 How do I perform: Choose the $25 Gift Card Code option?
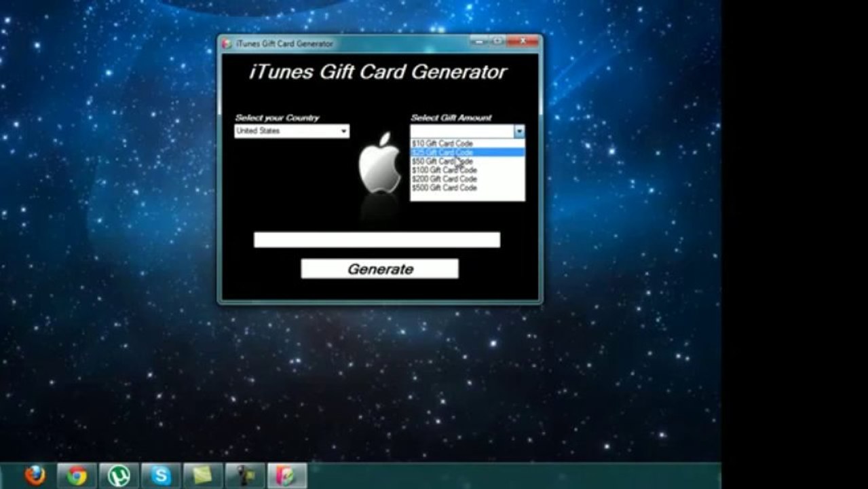point(467,153)
